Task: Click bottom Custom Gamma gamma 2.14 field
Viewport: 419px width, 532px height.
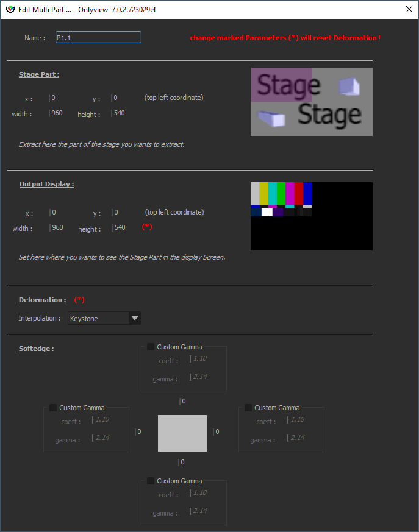Action: click(x=199, y=511)
